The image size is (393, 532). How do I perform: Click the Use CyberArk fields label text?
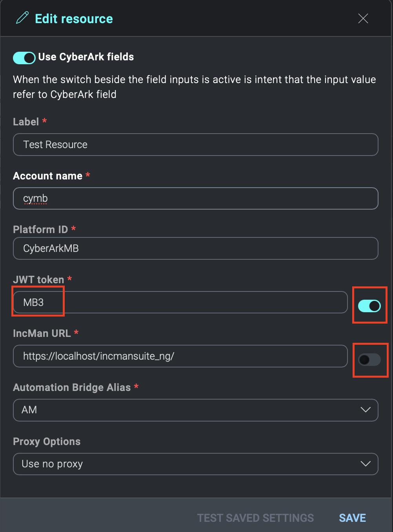click(86, 57)
